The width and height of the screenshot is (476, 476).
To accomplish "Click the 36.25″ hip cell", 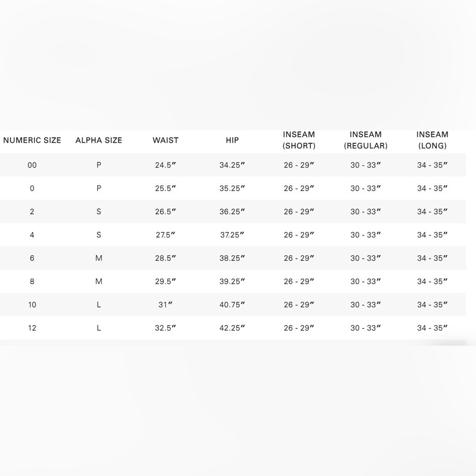I will point(232,211).
